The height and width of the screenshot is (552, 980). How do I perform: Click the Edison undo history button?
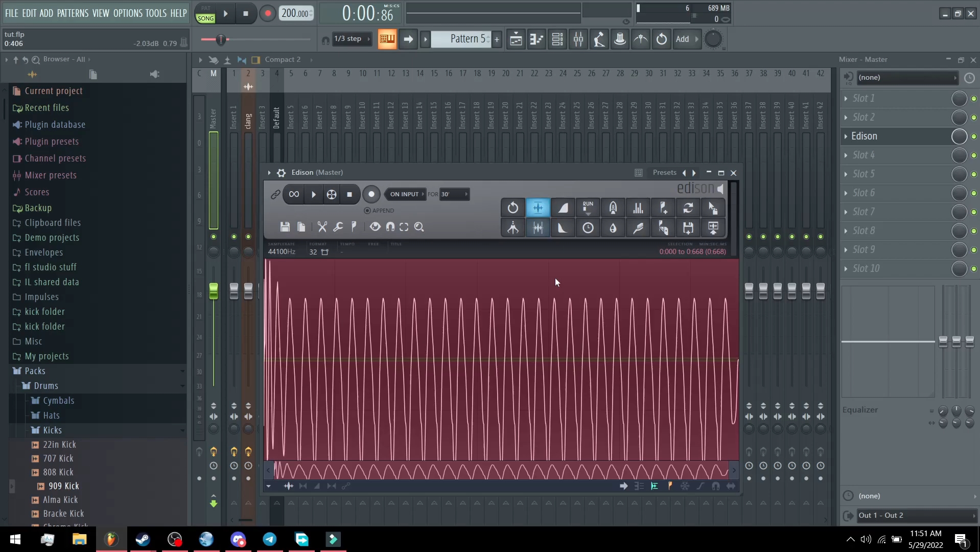(x=512, y=208)
